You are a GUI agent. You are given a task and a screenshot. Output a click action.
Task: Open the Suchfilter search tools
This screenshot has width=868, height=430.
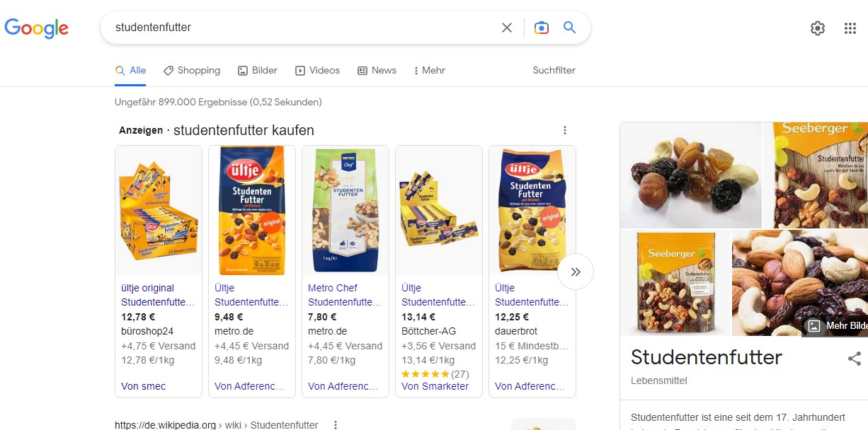pyautogui.click(x=554, y=71)
